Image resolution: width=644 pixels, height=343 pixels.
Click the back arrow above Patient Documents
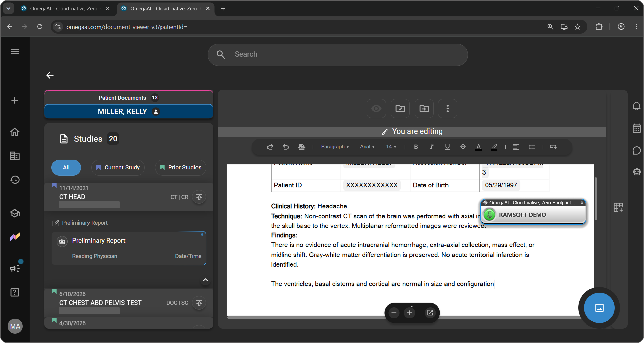pos(50,75)
